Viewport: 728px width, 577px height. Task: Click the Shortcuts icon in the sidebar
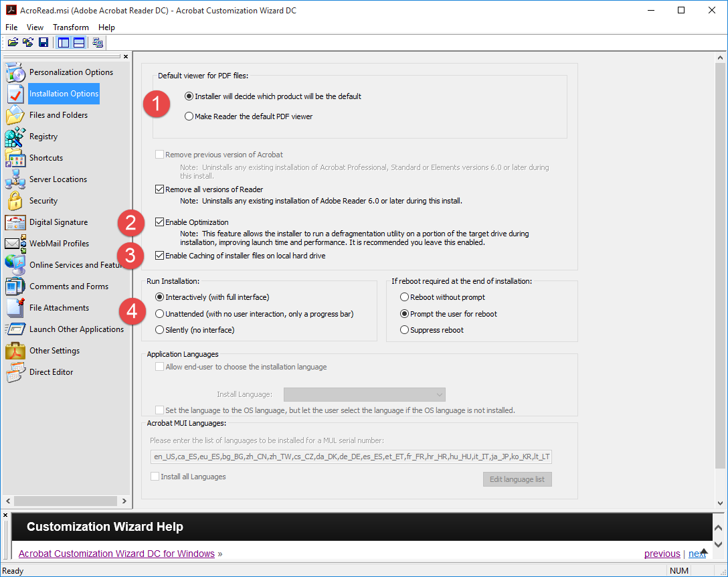(15, 158)
